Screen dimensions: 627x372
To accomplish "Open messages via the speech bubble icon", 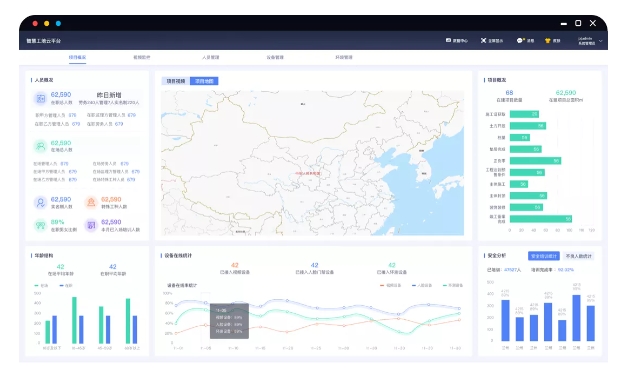I will point(520,40).
